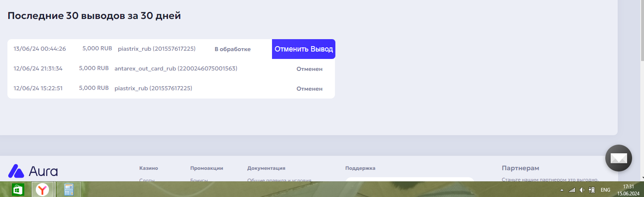This screenshot has height=197, width=644.
Task: Open Calculator from taskbar
Action: click(x=69, y=190)
